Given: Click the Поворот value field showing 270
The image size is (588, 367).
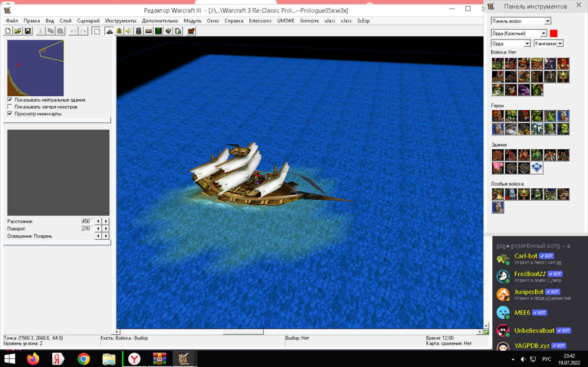Looking at the screenshot, I should pos(87,228).
